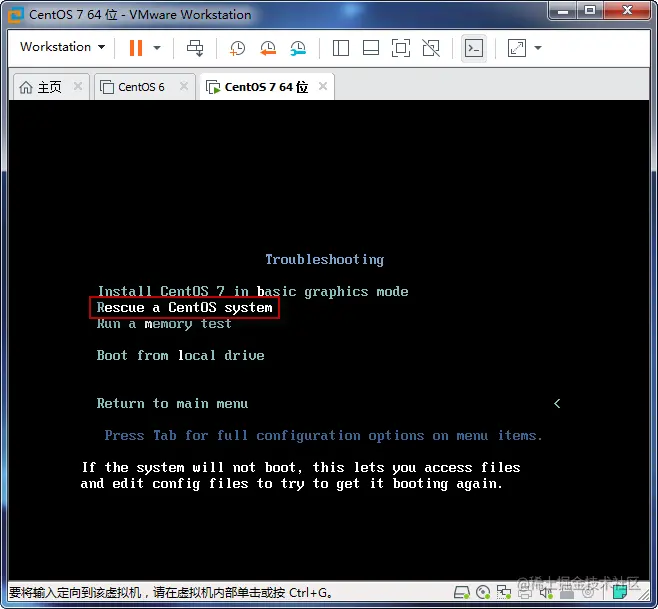Click the Ctrl+G input redirect status message
The height and width of the screenshot is (609, 658).
[171, 593]
